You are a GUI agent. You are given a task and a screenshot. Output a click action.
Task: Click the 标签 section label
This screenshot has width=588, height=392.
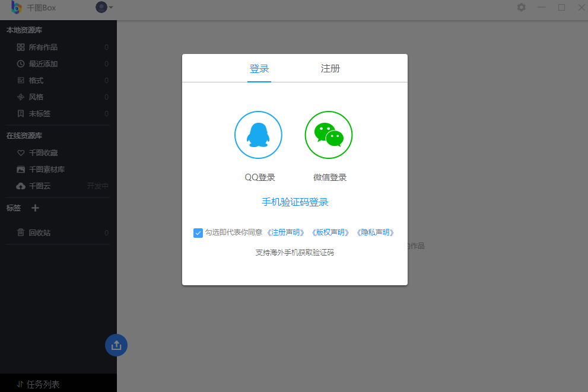coord(14,208)
